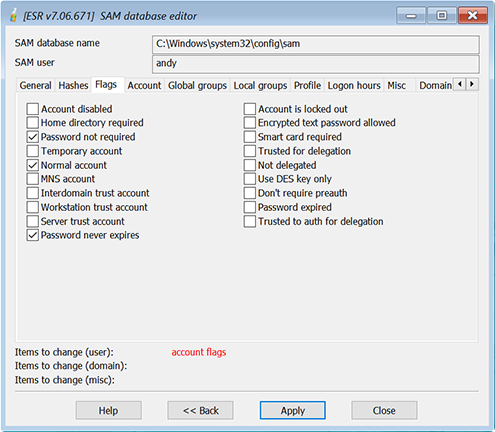This screenshot has height=432, width=495.
Task: Click the app icon in title bar
Action: (x=13, y=15)
